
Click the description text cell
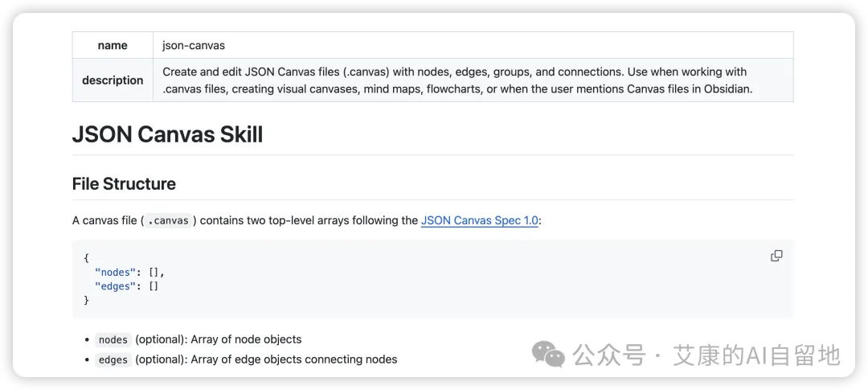(473, 80)
